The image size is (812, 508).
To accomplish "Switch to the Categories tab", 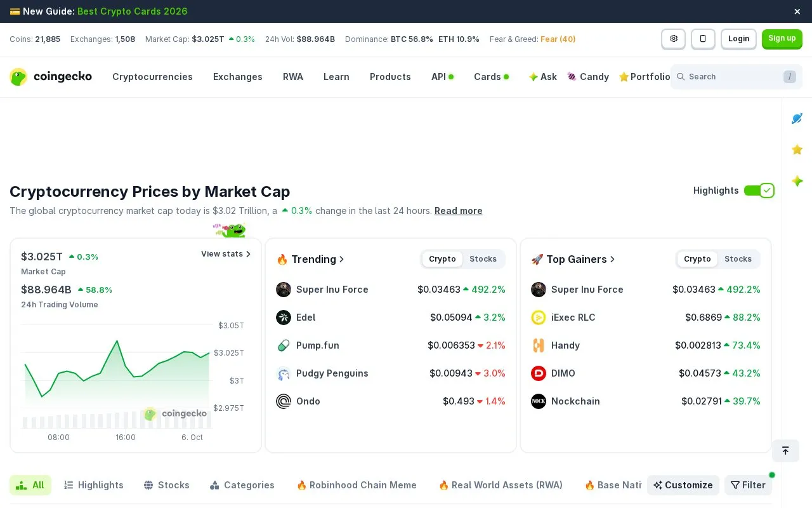I will click(242, 485).
